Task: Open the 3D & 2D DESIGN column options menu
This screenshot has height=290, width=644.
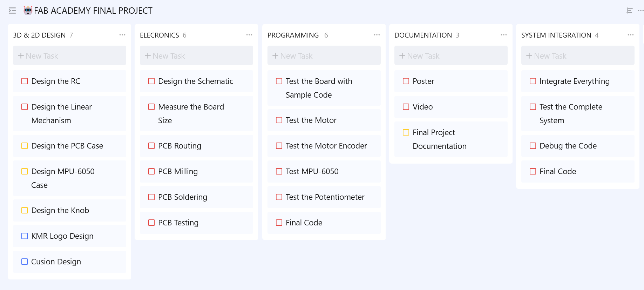Action: click(122, 35)
